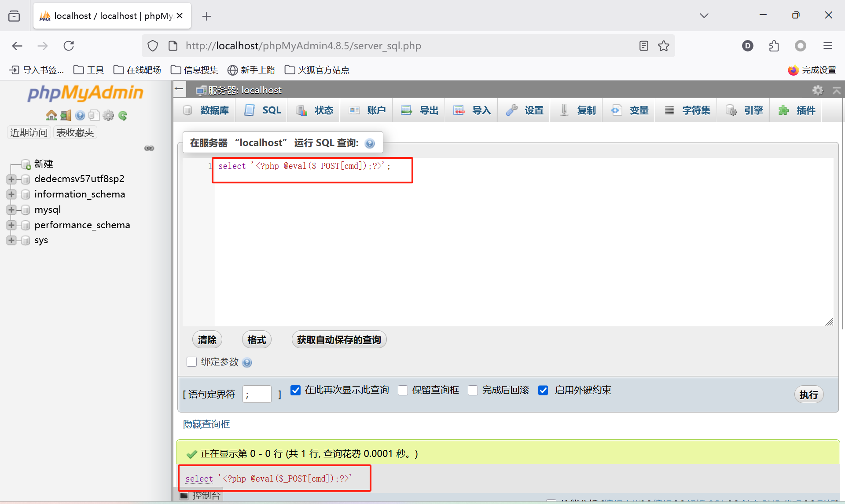Click the 执行 button to run the query
The height and width of the screenshot is (504, 845).
(809, 394)
